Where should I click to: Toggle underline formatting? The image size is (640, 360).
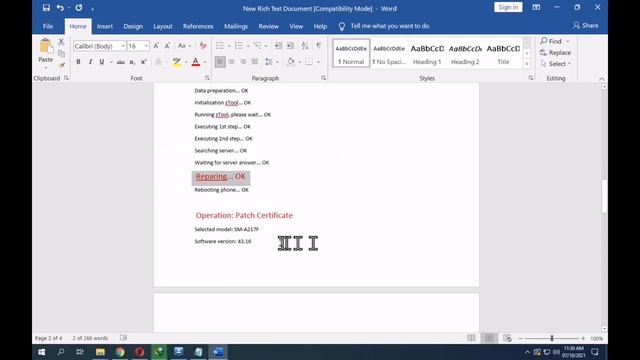(x=102, y=62)
